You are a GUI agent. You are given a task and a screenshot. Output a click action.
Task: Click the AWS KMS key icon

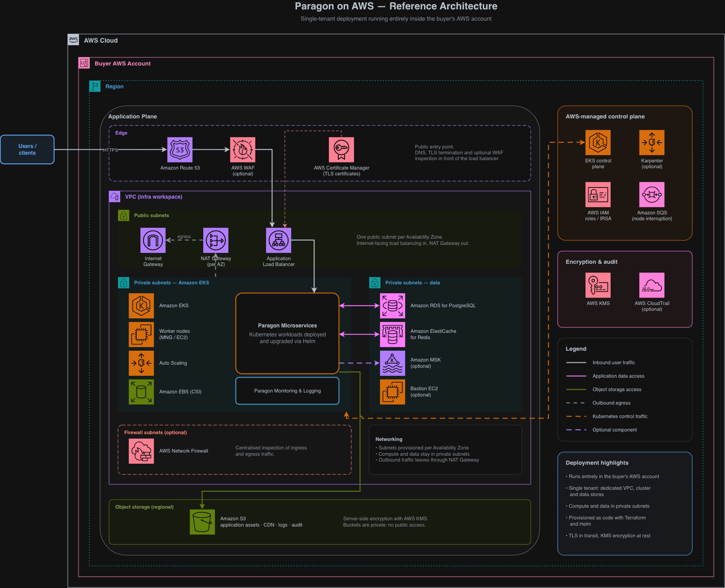tap(598, 285)
